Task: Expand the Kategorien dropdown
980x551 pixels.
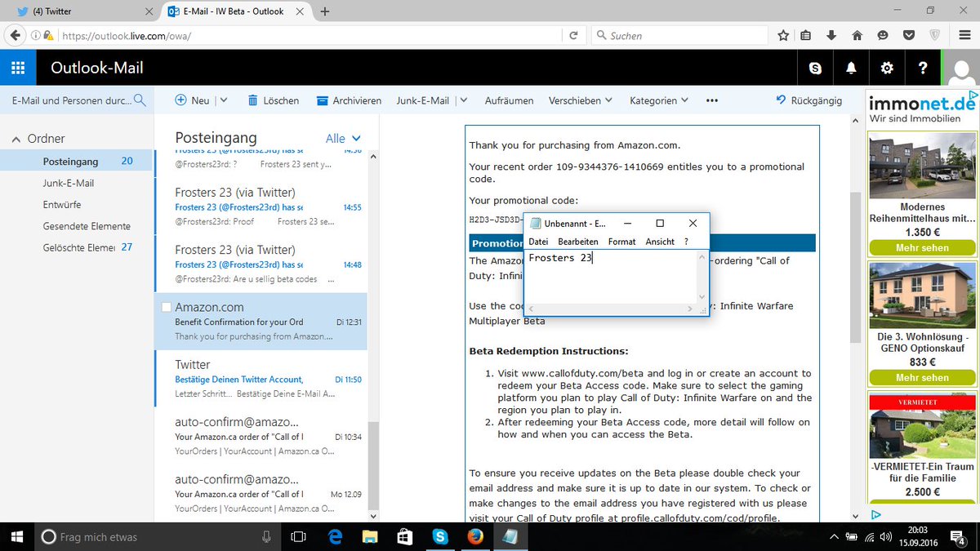Action: pos(684,100)
